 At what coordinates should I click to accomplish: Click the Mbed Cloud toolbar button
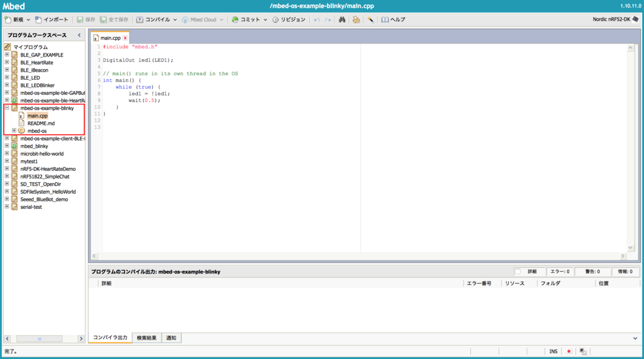(199, 19)
